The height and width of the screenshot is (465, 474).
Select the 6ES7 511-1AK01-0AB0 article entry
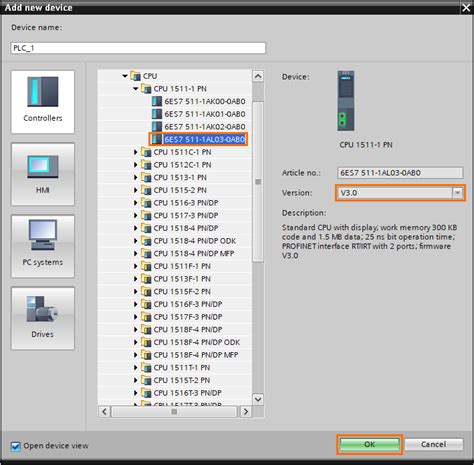pyautogui.click(x=205, y=114)
